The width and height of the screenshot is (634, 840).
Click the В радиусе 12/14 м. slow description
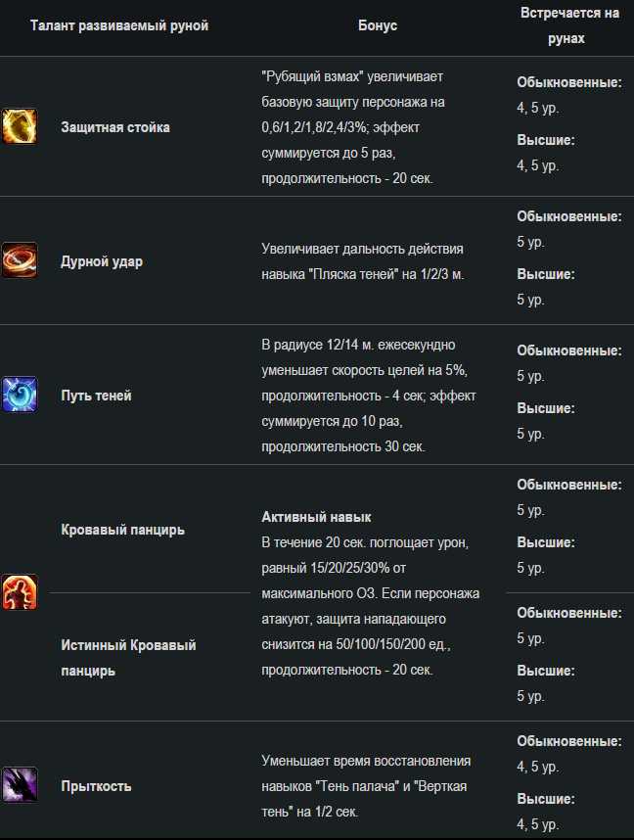tap(369, 396)
